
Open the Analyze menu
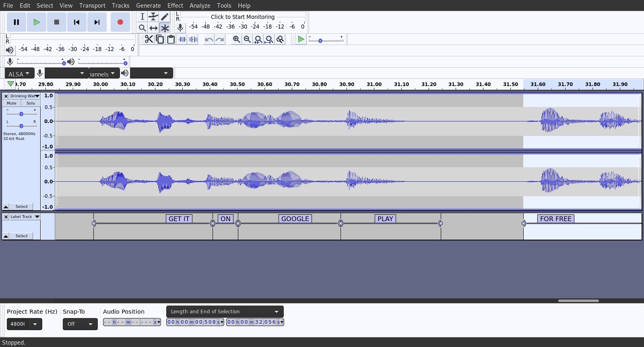tap(200, 6)
